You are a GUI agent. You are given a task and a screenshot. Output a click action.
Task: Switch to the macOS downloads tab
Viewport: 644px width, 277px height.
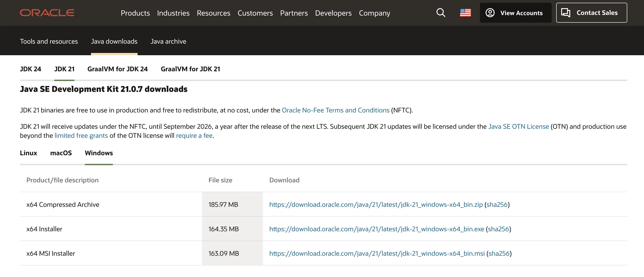[x=61, y=153]
